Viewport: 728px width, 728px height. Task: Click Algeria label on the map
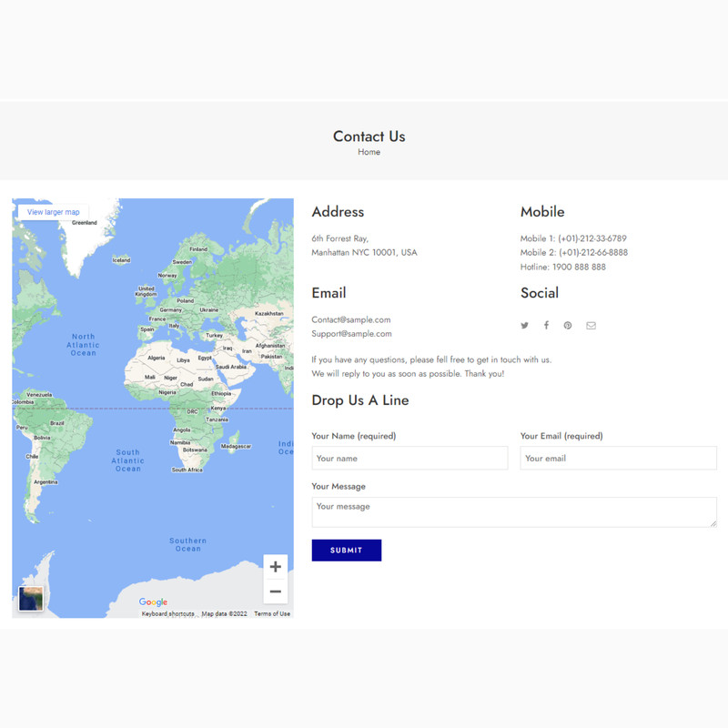pos(157,358)
